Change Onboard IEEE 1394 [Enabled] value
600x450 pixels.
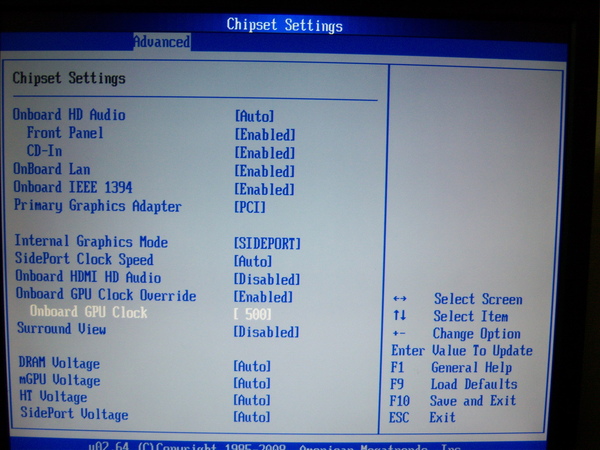click(265, 189)
